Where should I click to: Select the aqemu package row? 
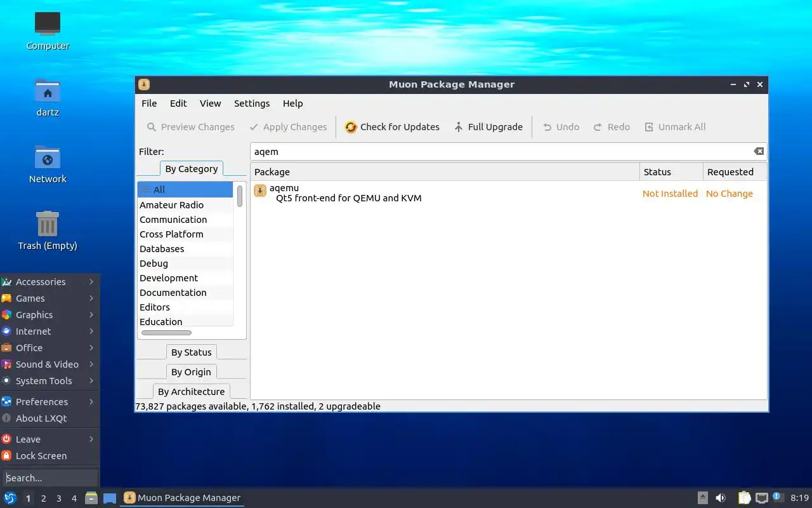click(509, 193)
